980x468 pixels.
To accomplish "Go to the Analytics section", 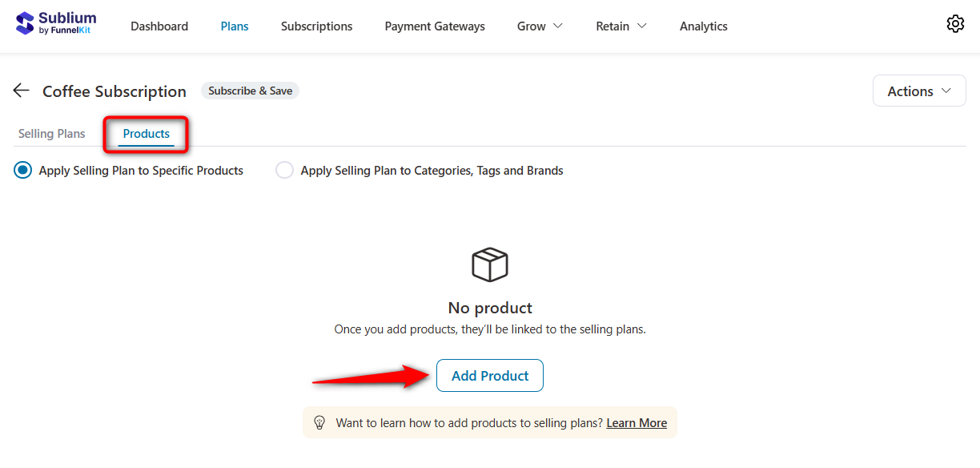I will tap(703, 26).
